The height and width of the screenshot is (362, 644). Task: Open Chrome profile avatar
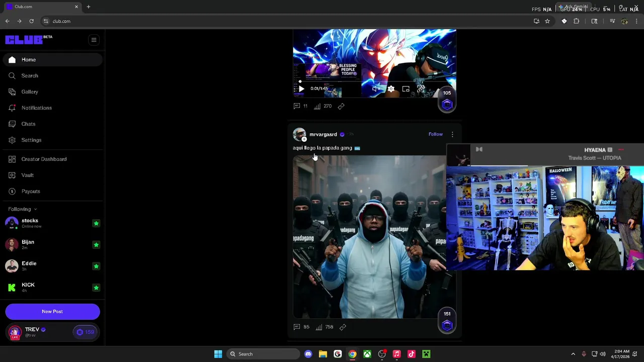point(624,21)
